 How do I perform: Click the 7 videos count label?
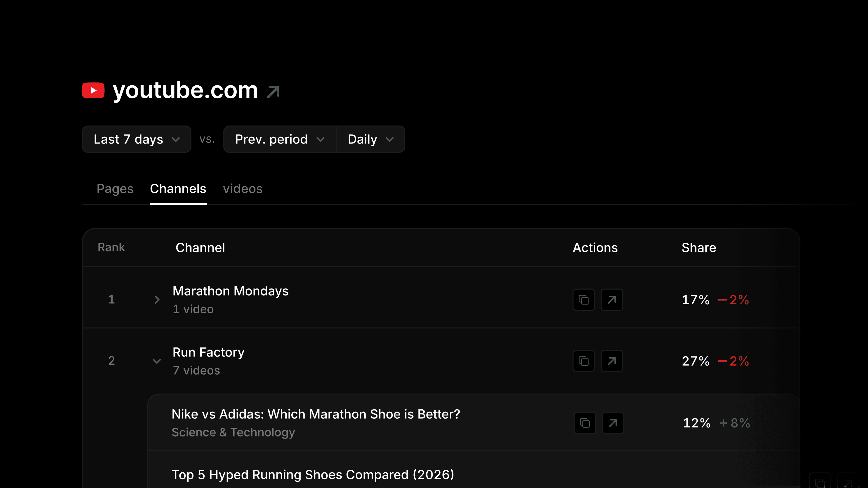pos(196,371)
